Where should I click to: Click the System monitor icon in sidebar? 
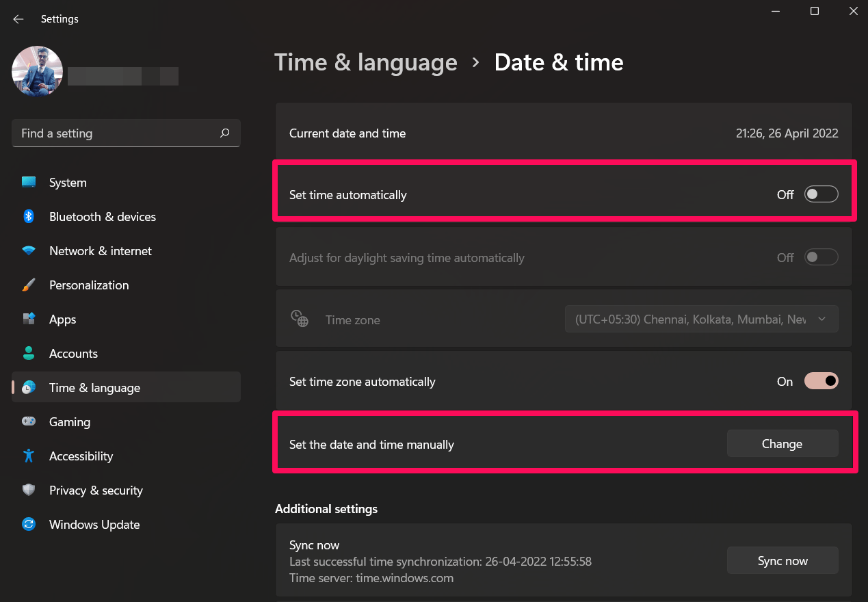29,183
